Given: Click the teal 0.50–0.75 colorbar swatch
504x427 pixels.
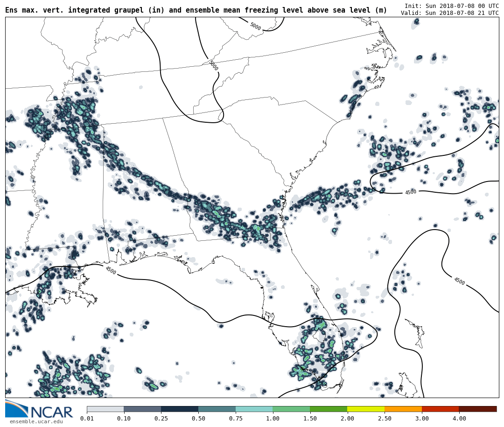Looking at the screenshot, I should tap(217, 409).
